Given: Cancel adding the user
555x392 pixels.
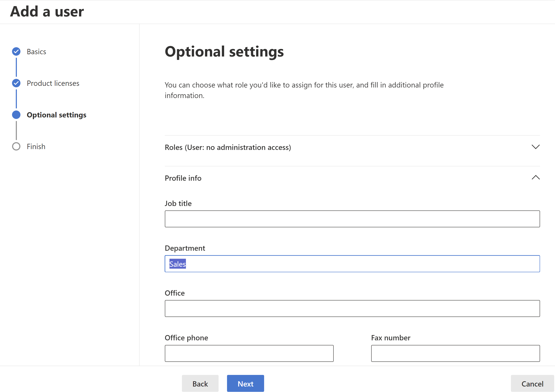Looking at the screenshot, I should 532,384.
